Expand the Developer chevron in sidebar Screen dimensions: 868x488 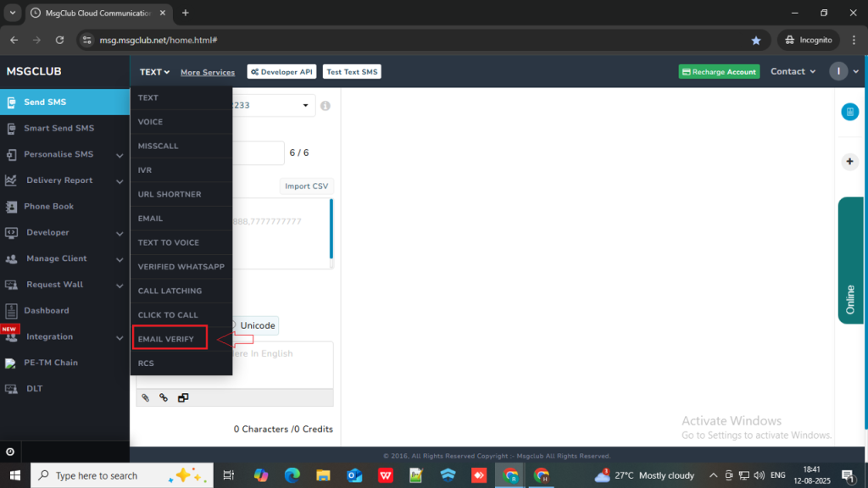(x=120, y=234)
